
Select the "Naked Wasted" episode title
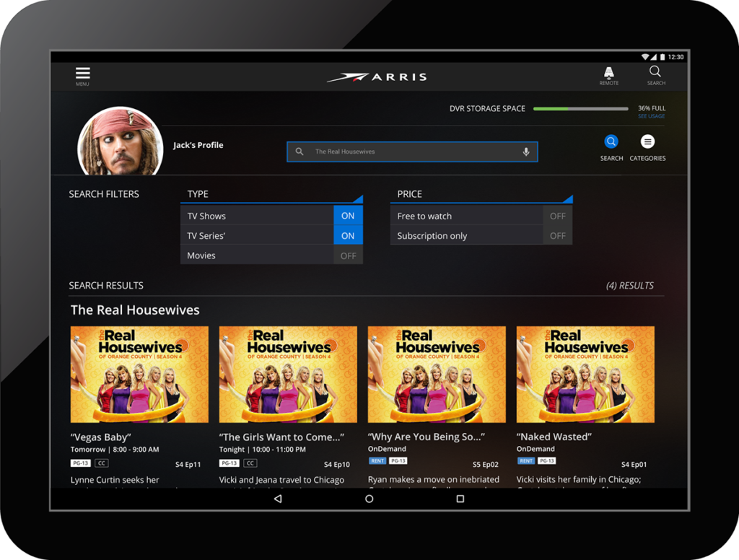click(x=554, y=437)
